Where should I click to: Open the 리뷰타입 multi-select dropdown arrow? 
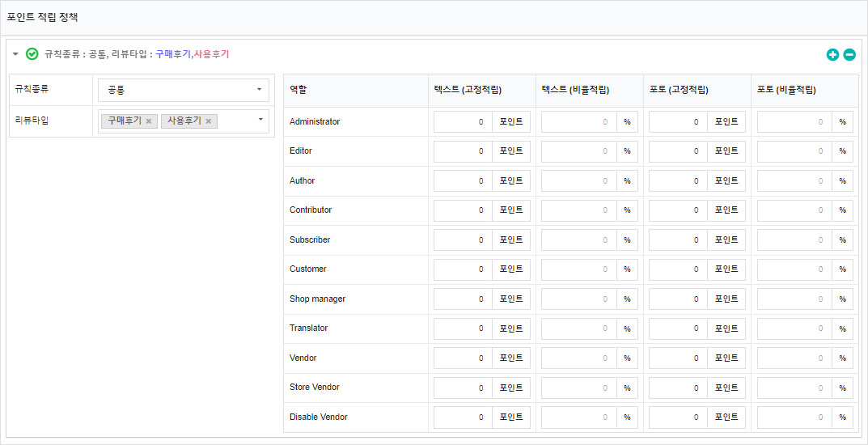tap(260, 119)
